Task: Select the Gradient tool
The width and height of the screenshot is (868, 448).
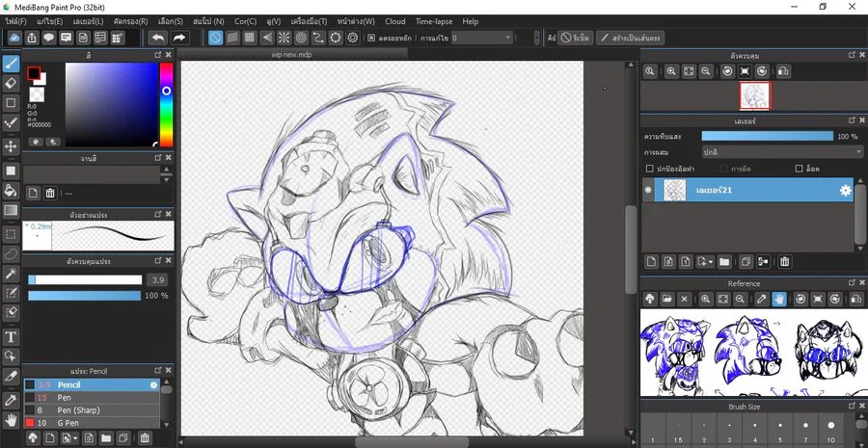Action: click(11, 210)
